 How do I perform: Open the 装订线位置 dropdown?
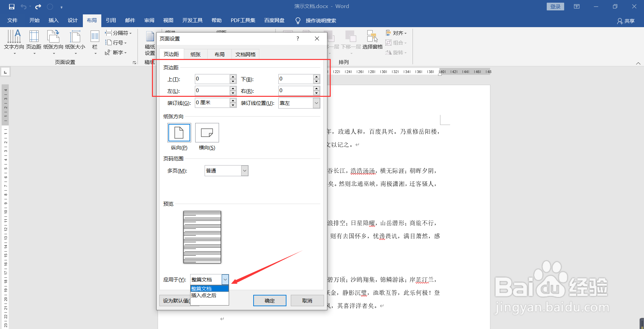click(316, 103)
